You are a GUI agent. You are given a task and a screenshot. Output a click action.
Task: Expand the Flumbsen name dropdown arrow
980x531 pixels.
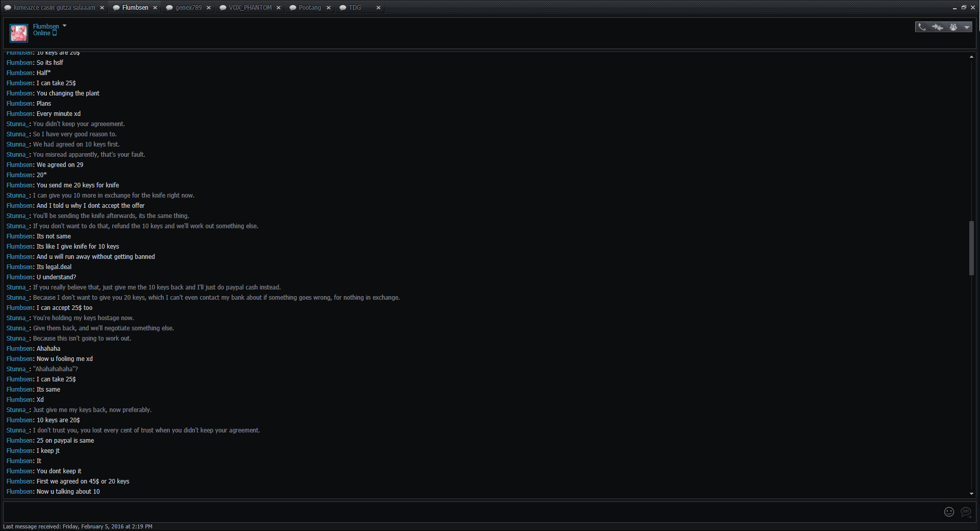[x=64, y=26]
